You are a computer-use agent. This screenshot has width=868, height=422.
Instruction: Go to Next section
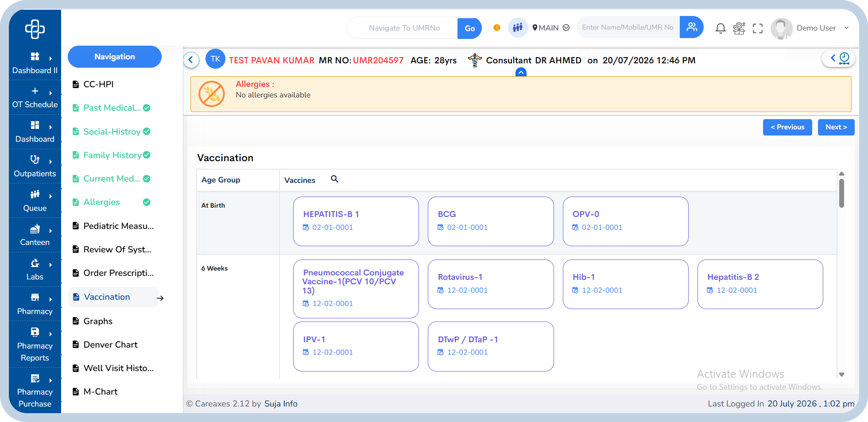[836, 127]
